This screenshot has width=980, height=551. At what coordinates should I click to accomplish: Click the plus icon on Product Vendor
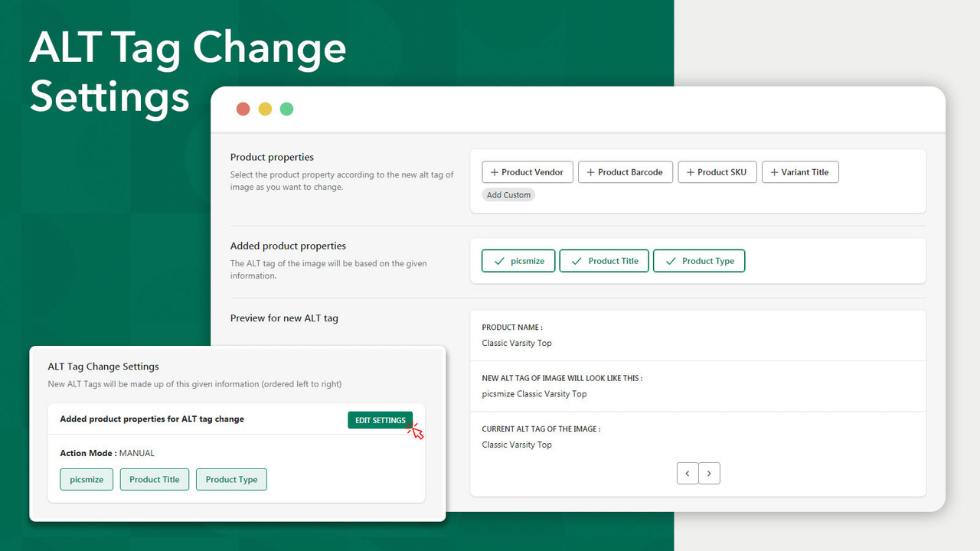point(494,171)
